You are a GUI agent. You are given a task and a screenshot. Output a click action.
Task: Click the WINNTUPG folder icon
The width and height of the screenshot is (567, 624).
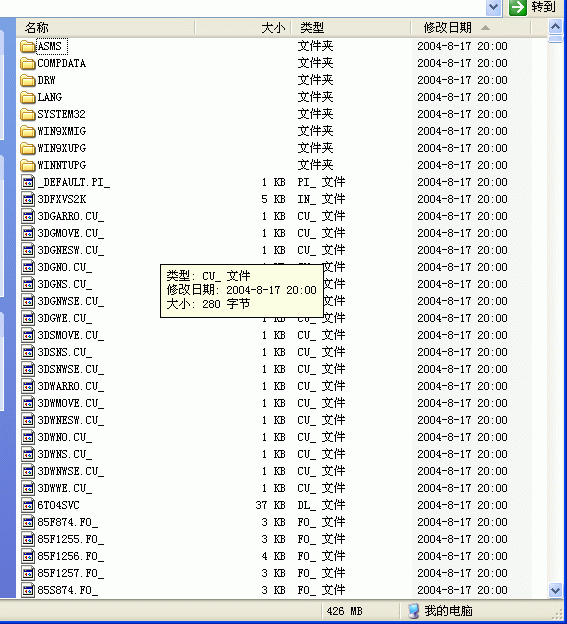[x=27, y=165]
